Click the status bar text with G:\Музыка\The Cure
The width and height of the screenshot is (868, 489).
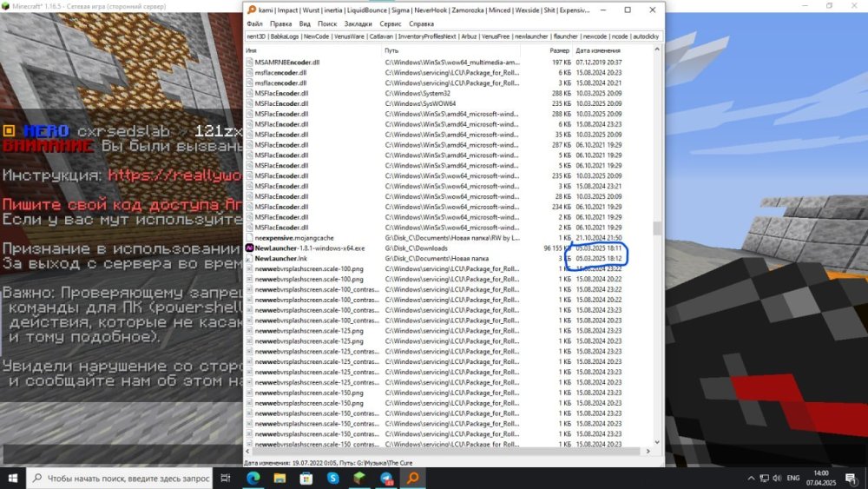coord(328,463)
